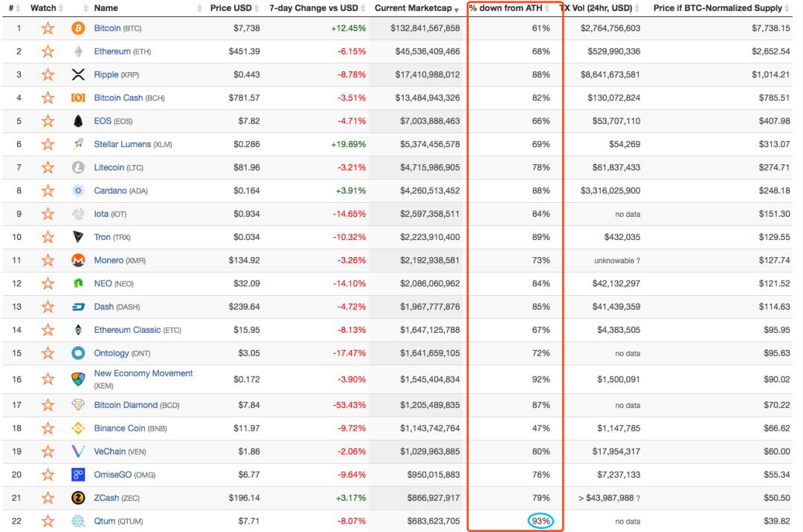
Task: Click the Ontology logo icon
Action: [78, 353]
